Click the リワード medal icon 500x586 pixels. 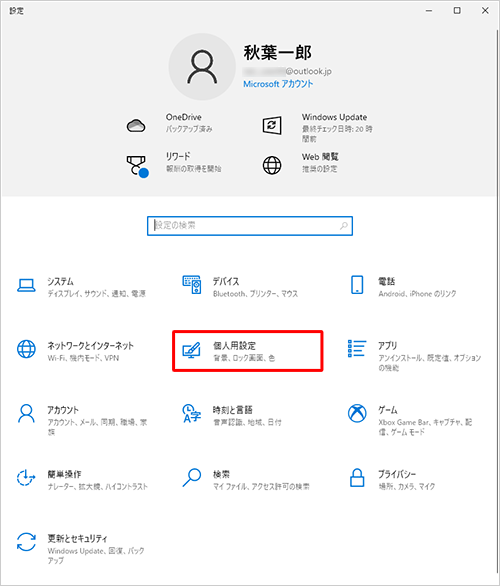click(137, 166)
